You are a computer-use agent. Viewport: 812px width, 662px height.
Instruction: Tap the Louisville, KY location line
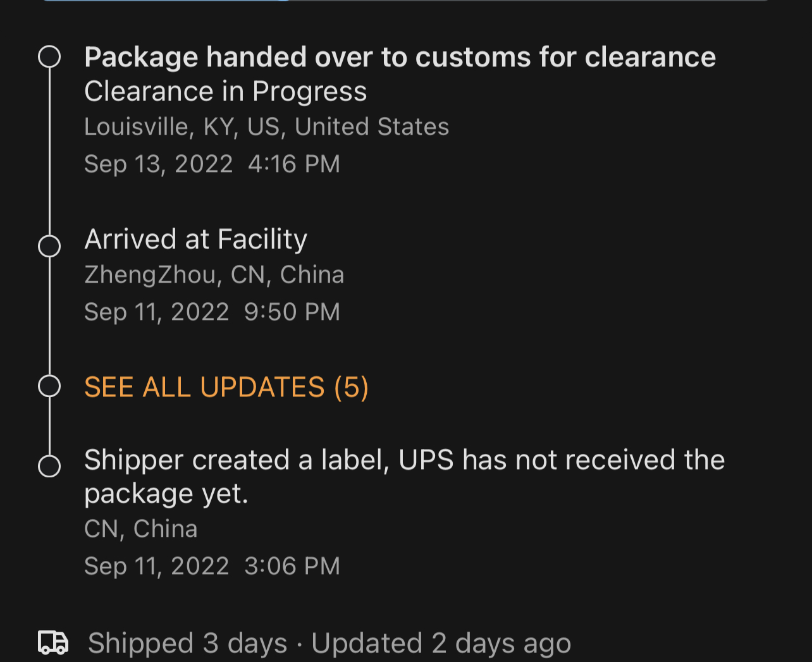[266, 127]
